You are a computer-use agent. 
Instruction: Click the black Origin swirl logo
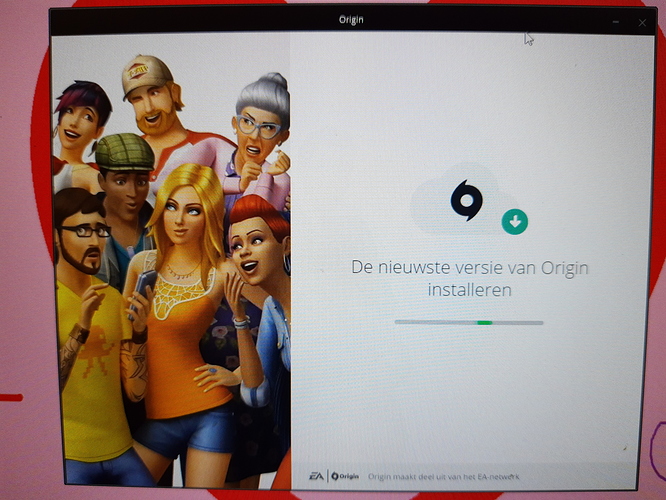coord(466,201)
